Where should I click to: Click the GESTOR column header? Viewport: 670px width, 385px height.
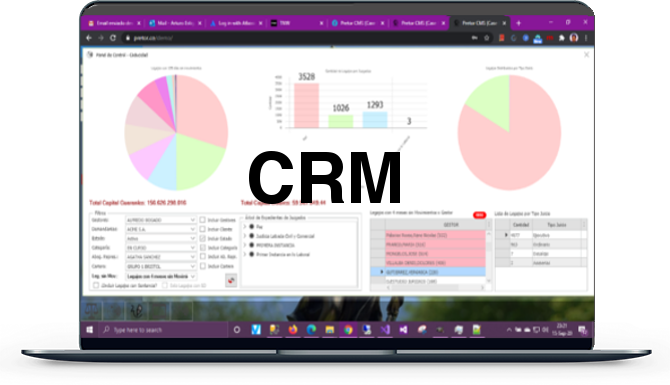coord(435,224)
